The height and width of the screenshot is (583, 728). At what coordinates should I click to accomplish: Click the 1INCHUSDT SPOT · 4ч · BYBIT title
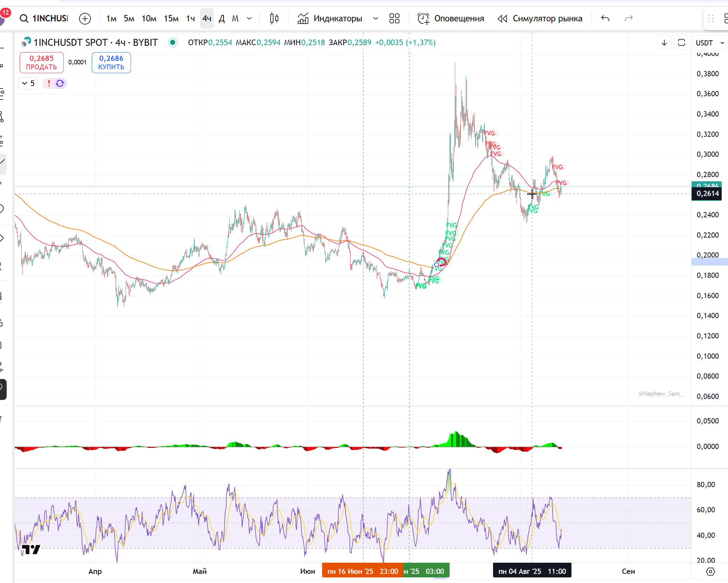[x=96, y=42]
